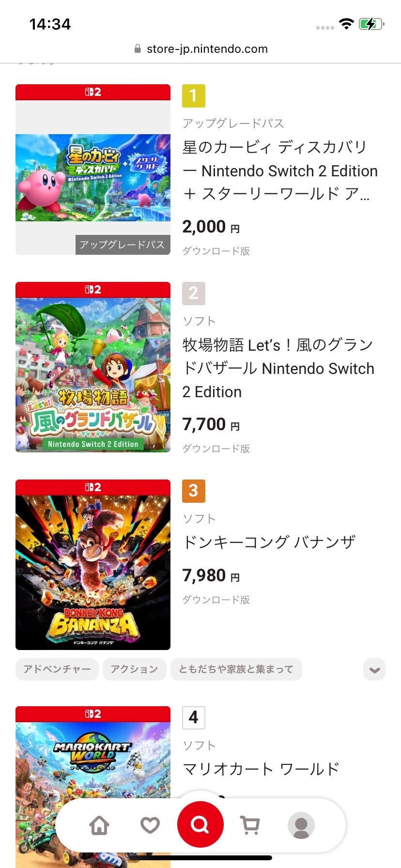Open the マリオカート ワールド title link
Image resolution: width=401 pixels, height=868 pixels.
(261, 769)
